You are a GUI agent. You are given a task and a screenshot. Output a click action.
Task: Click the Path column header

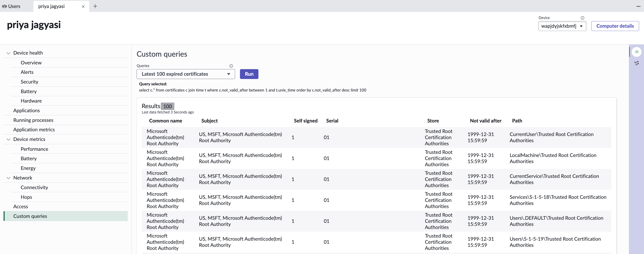click(517, 121)
